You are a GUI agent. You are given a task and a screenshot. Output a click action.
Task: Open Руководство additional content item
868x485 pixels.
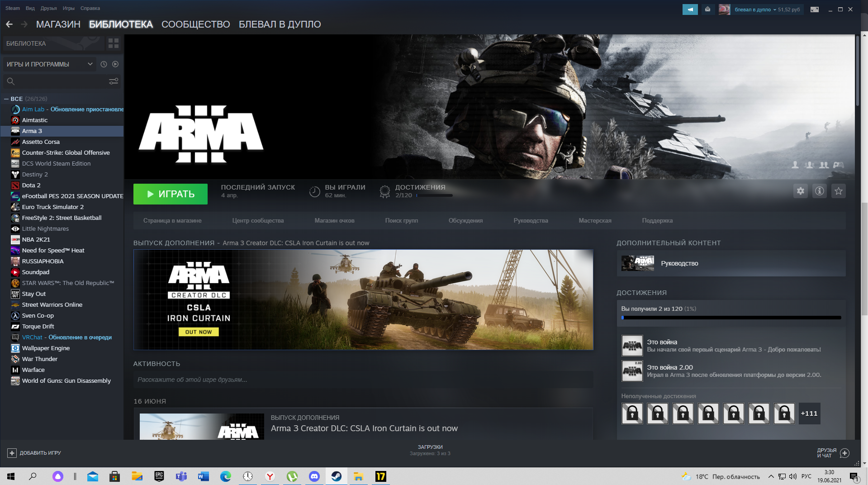coord(731,263)
